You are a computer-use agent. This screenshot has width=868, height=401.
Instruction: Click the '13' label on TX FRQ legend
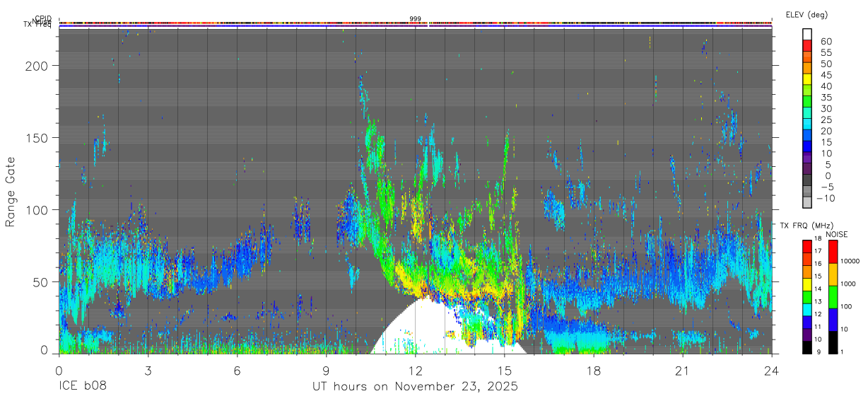[x=819, y=301]
